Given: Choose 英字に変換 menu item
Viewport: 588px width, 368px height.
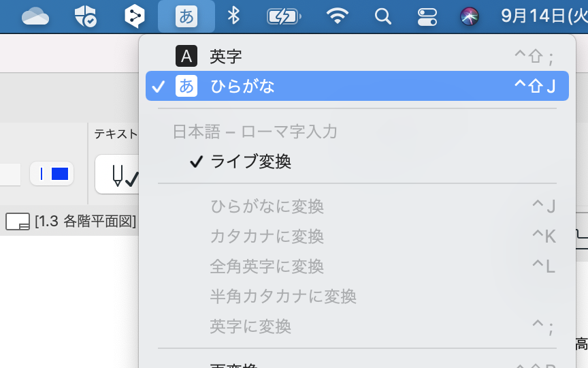Looking at the screenshot, I should (357, 326).
